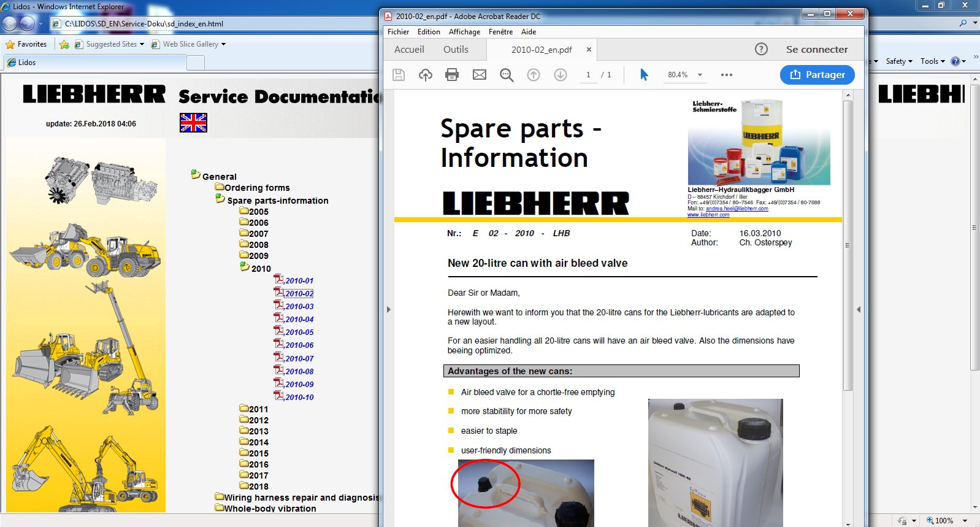The height and width of the screenshot is (527, 980).
Task: Click the Favorites star icon in IE
Action: click(10, 44)
